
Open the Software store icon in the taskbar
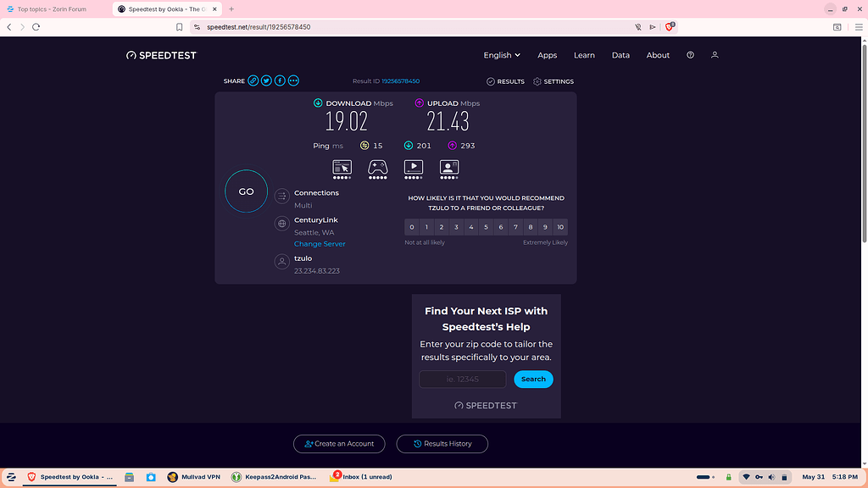[x=151, y=477]
